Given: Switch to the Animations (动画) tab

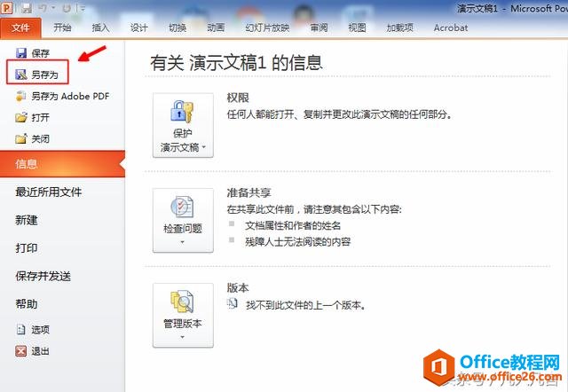Looking at the screenshot, I should pos(216,27).
